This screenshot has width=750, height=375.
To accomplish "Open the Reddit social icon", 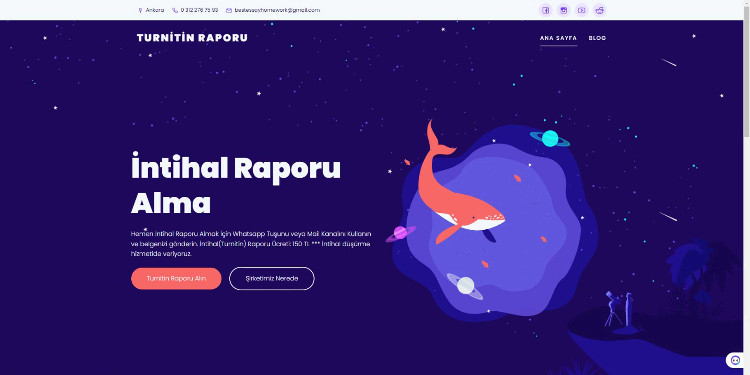I will click(600, 10).
